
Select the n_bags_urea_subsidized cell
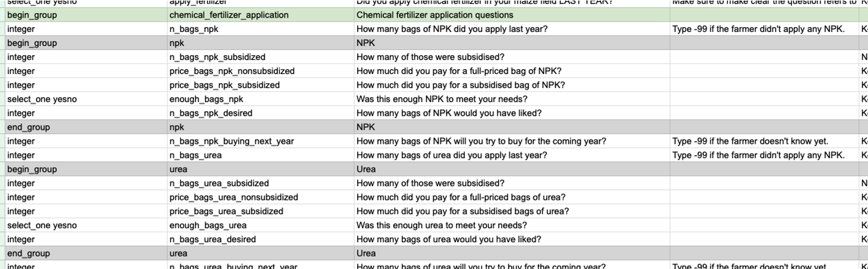(219, 183)
